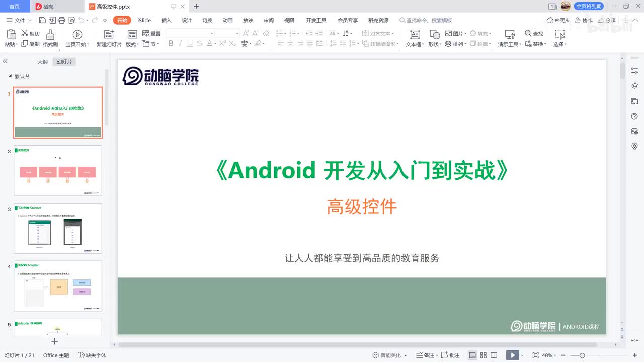Add a slide via 新建幻灯片 icon
This screenshot has width=644, height=362.
[x=109, y=34]
